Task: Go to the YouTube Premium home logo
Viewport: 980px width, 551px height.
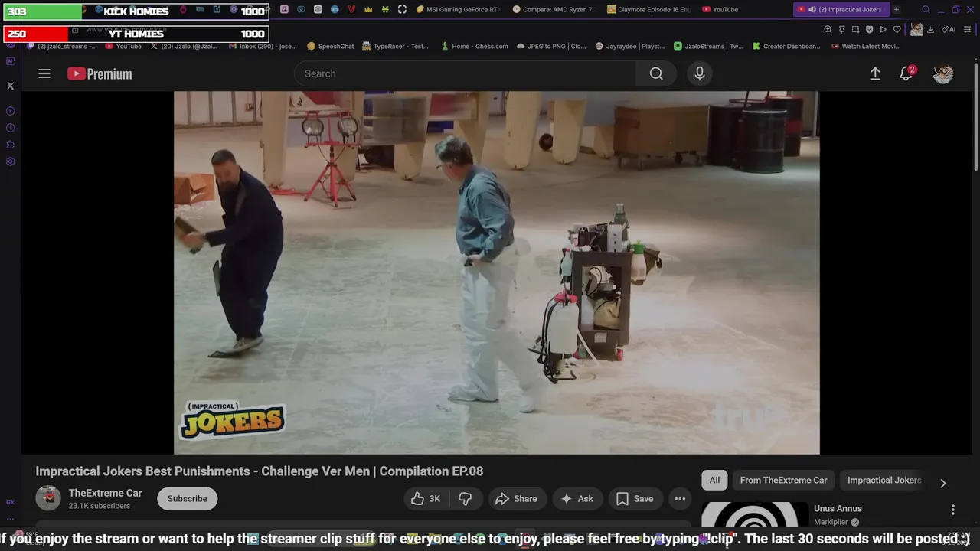Action: [100, 73]
